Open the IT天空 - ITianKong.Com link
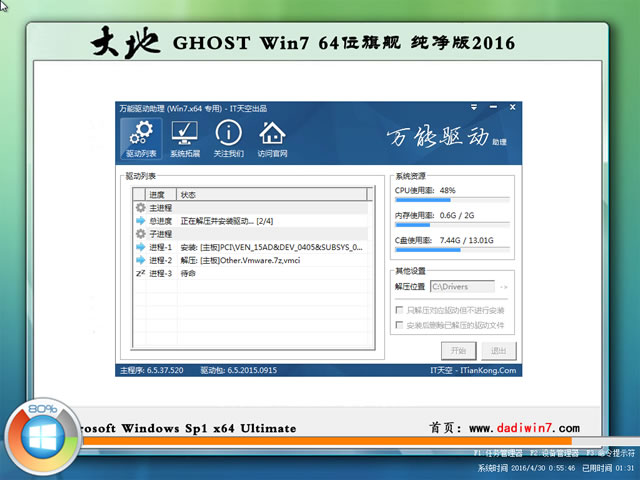Viewport: 640px width, 480px height. 473,370
